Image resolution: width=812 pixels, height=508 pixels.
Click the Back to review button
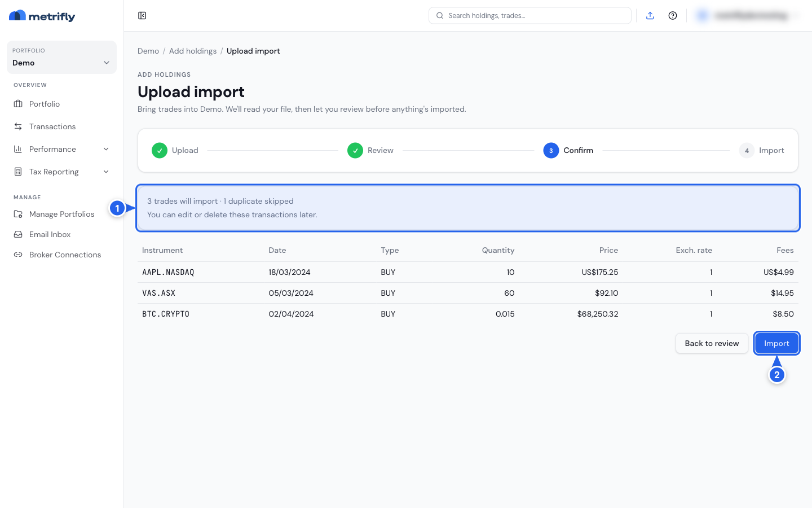tap(712, 343)
